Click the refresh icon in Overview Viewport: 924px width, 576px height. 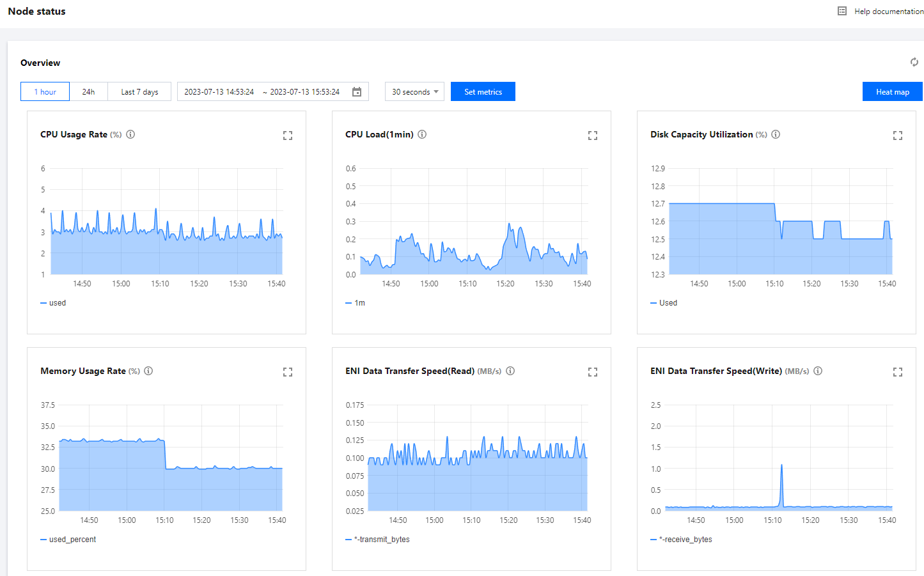(914, 62)
